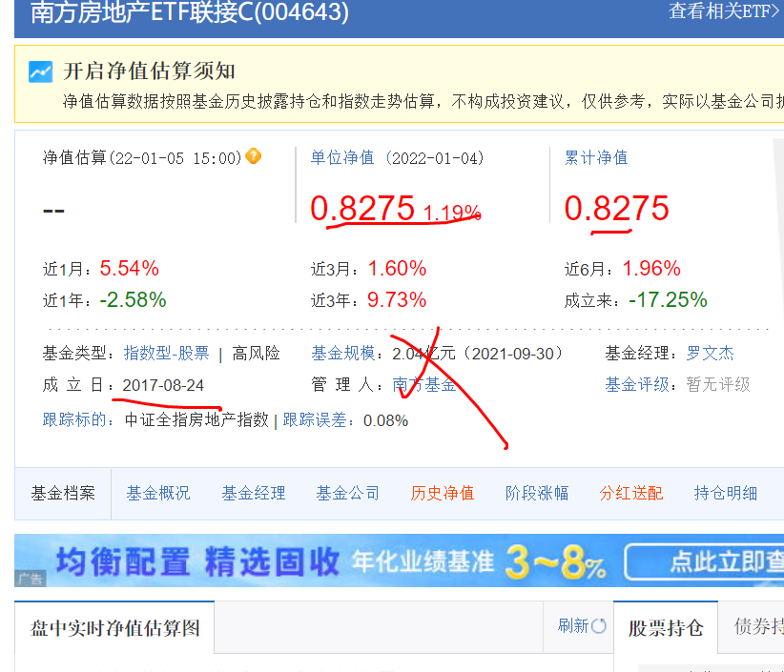Viewport: 784px width, 672px height.
Task: Click the chart icon beside 开启净值估算须知
Action: click(x=40, y=71)
